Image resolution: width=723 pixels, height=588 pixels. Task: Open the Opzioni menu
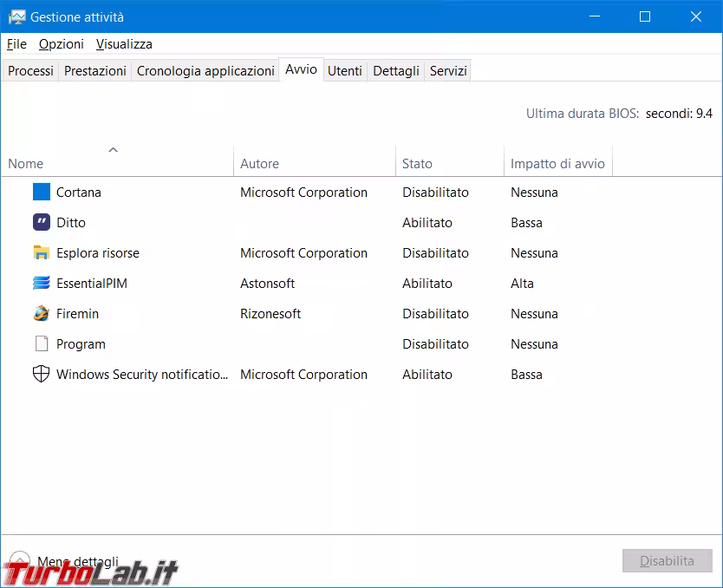[x=62, y=44]
